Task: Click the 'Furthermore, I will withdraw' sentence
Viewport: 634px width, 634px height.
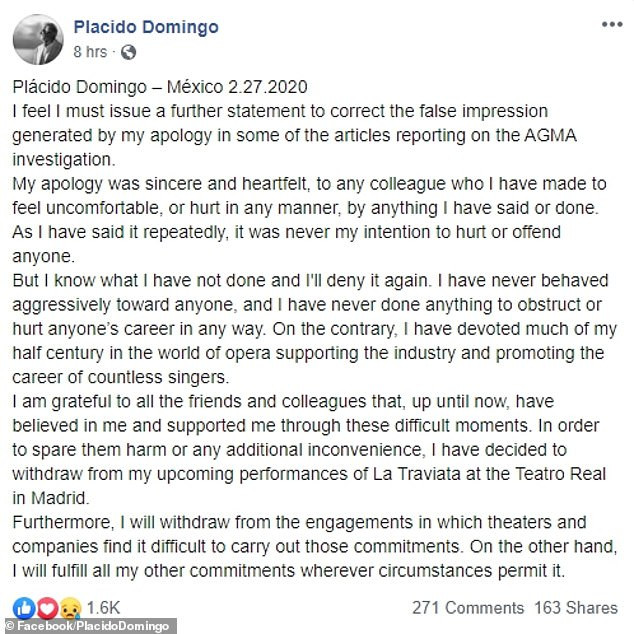Action: [299, 534]
